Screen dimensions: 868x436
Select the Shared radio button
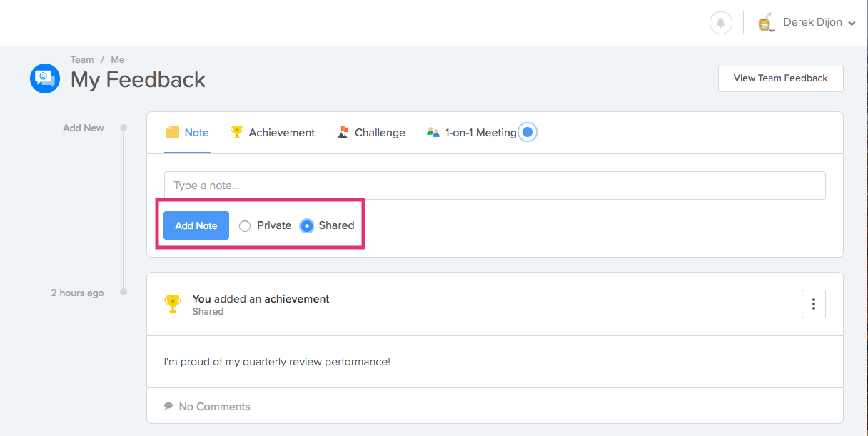tap(307, 226)
